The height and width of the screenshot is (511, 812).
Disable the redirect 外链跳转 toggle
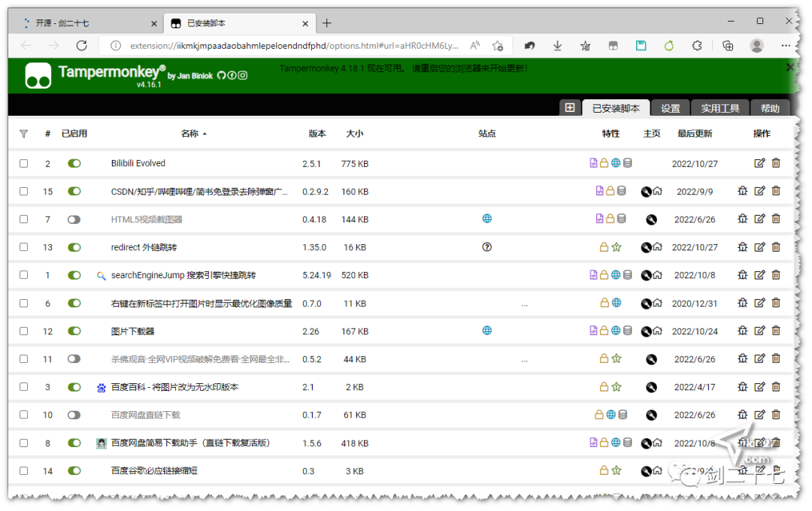tap(74, 247)
